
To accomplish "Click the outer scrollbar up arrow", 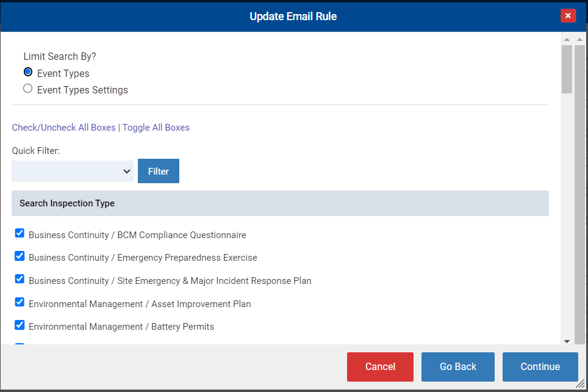I will (x=579, y=40).
